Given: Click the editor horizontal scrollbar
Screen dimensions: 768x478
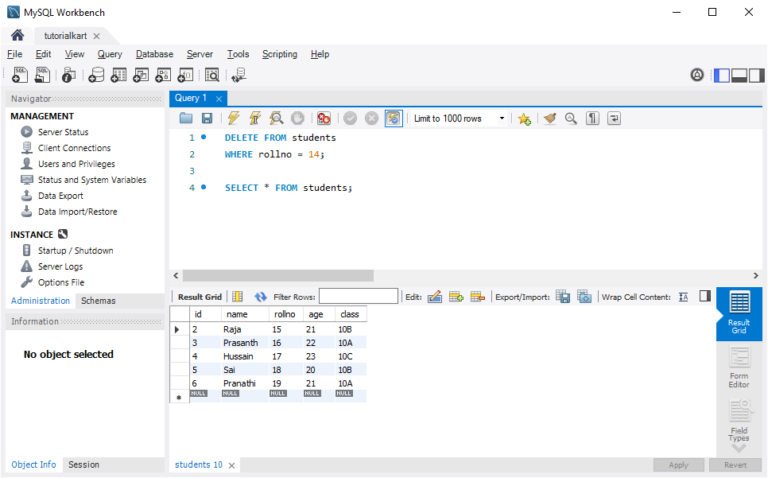Looking at the screenshot, I should [278, 275].
